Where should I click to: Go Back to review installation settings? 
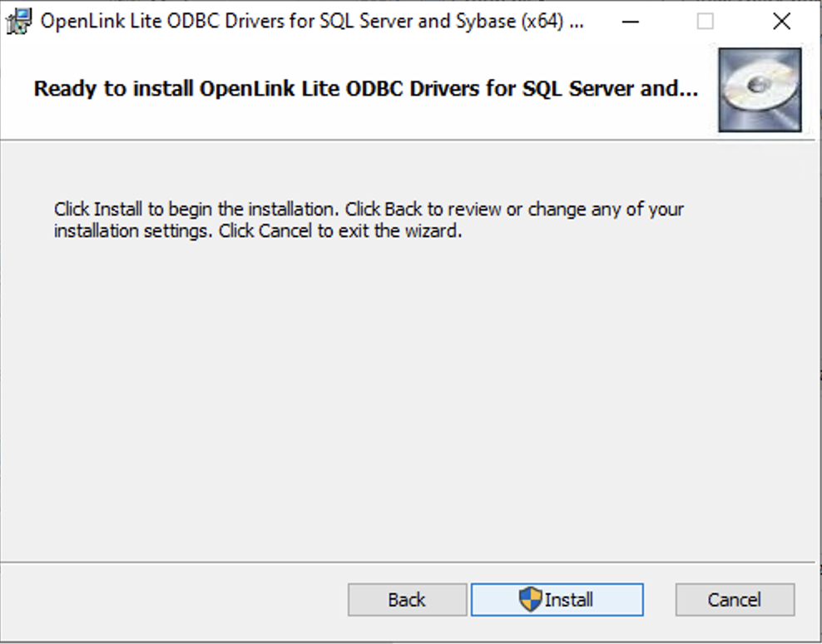coord(407,599)
